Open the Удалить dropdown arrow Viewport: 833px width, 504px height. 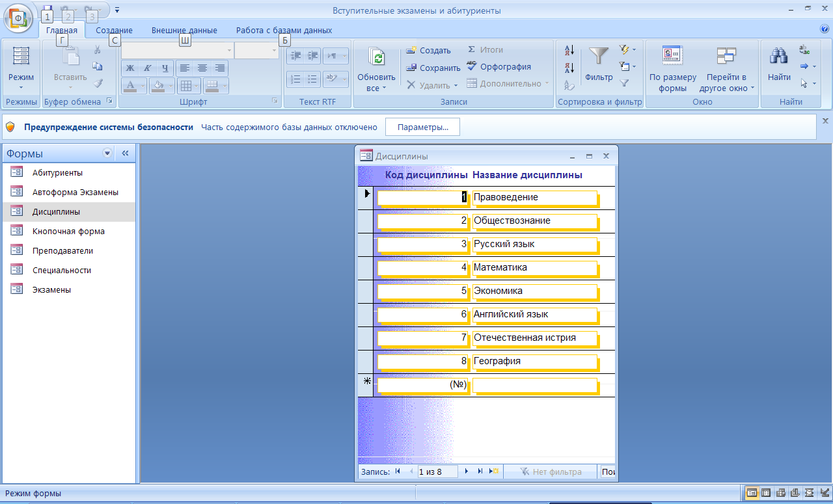456,85
